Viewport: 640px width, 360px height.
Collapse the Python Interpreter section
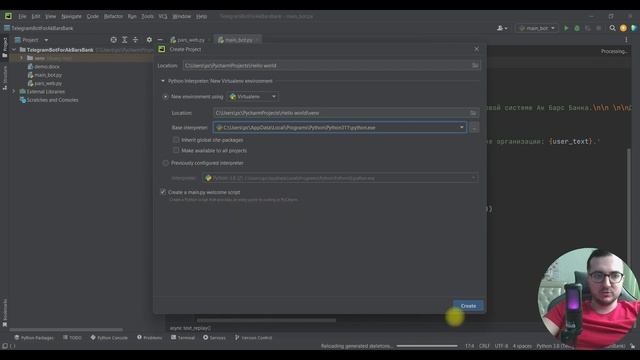click(x=163, y=81)
